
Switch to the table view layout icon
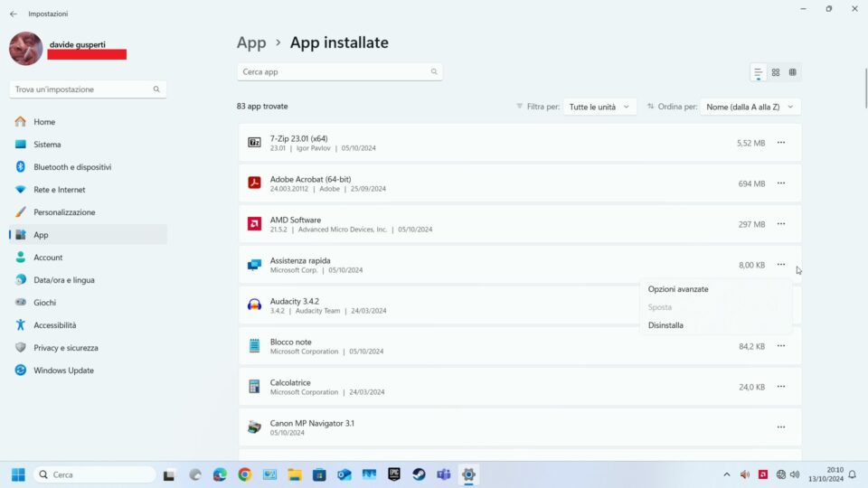tap(792, 72)
